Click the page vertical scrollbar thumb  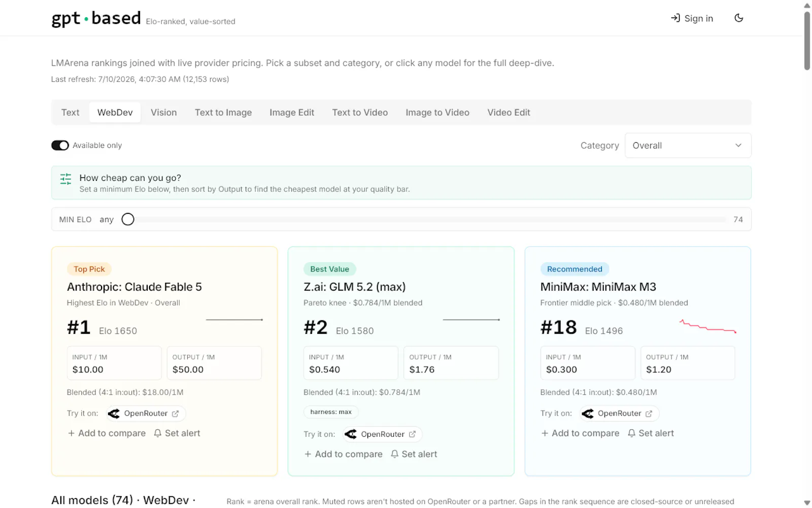[807, 40]
